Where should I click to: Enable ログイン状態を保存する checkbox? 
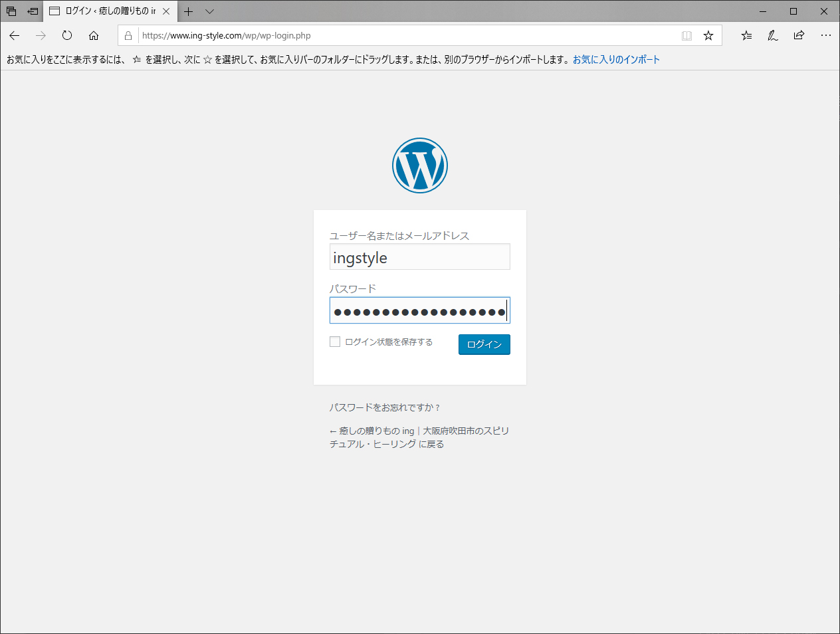click(x=335, y=342)
